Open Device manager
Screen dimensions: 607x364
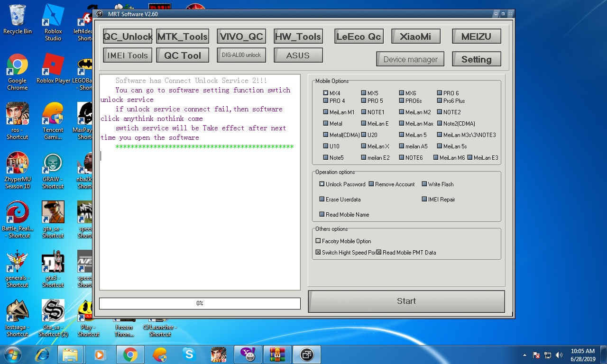click(x=410, y=59)
